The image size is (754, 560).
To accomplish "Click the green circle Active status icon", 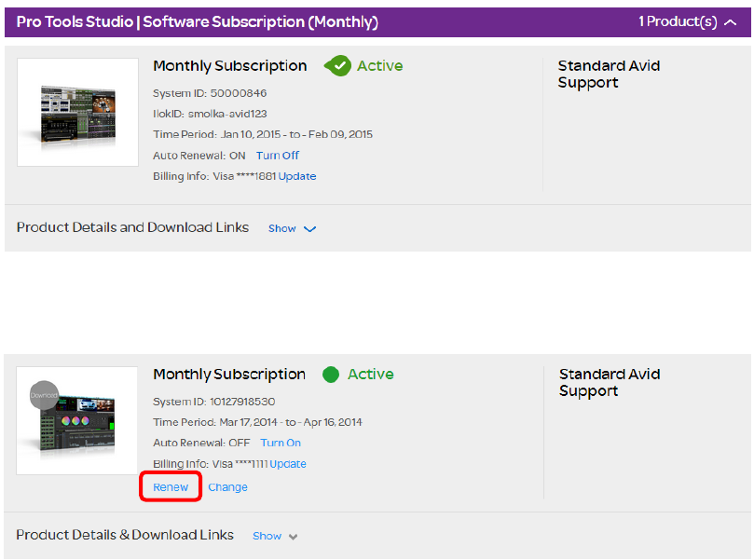I will (x=330, y=375).
